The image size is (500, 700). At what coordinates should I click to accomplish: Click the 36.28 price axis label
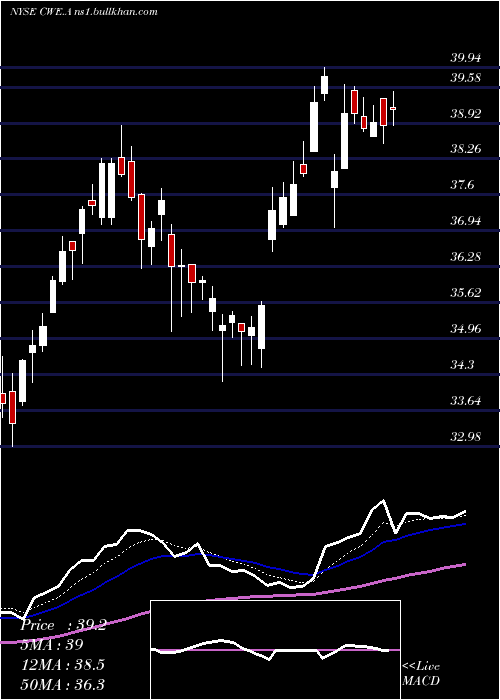click(466, 257)
